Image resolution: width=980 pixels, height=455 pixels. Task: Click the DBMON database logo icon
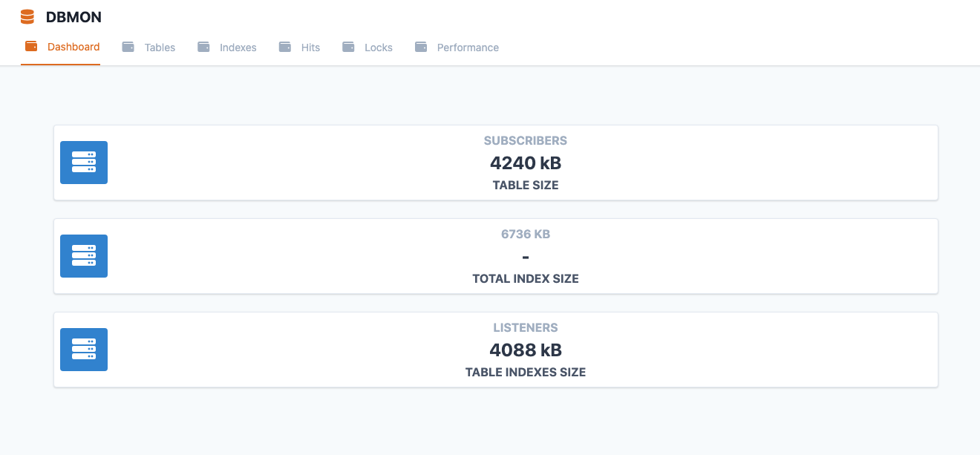pos(27,16)
